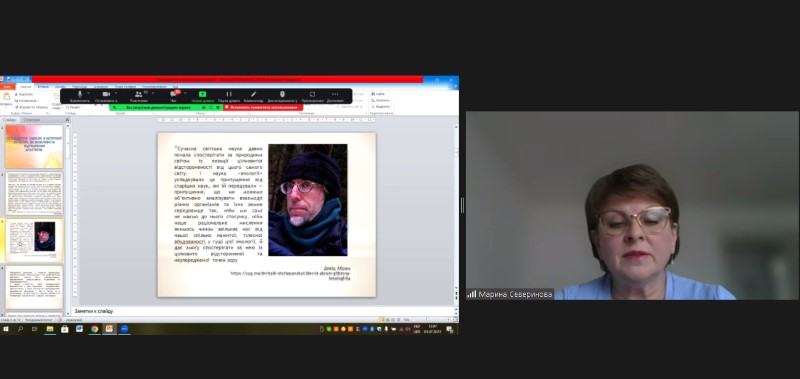Stop screen sharing red button

[263, 108]
